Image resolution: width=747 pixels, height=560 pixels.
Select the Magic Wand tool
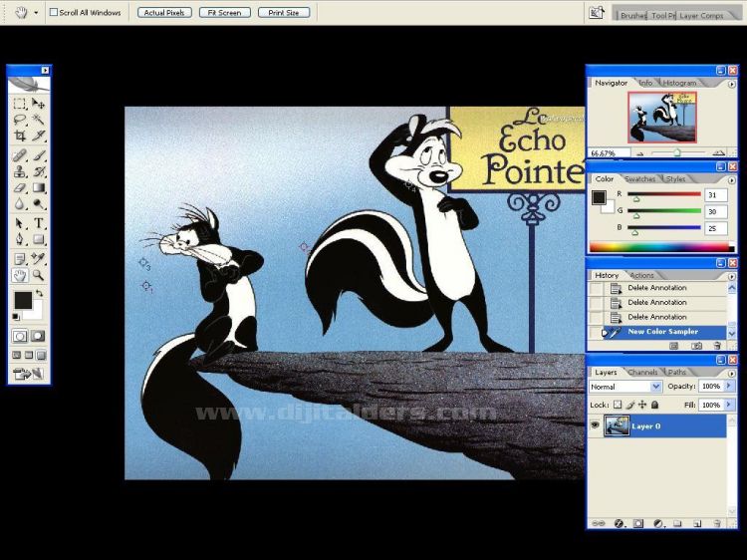click(x=38, y=120)
